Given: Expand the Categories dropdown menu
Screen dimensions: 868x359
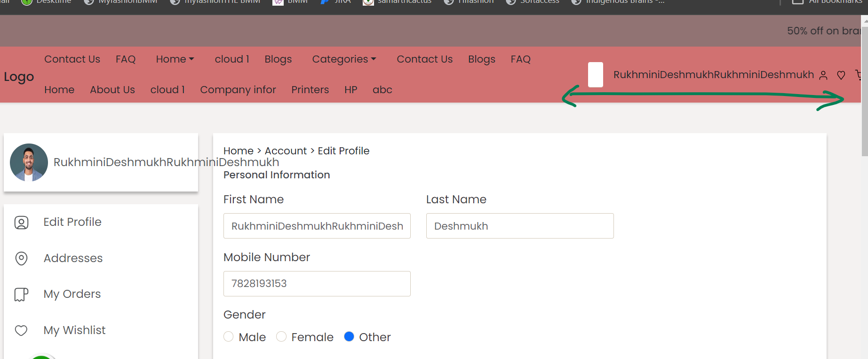Looking at the screenshot, I should [x=344, y=59].
